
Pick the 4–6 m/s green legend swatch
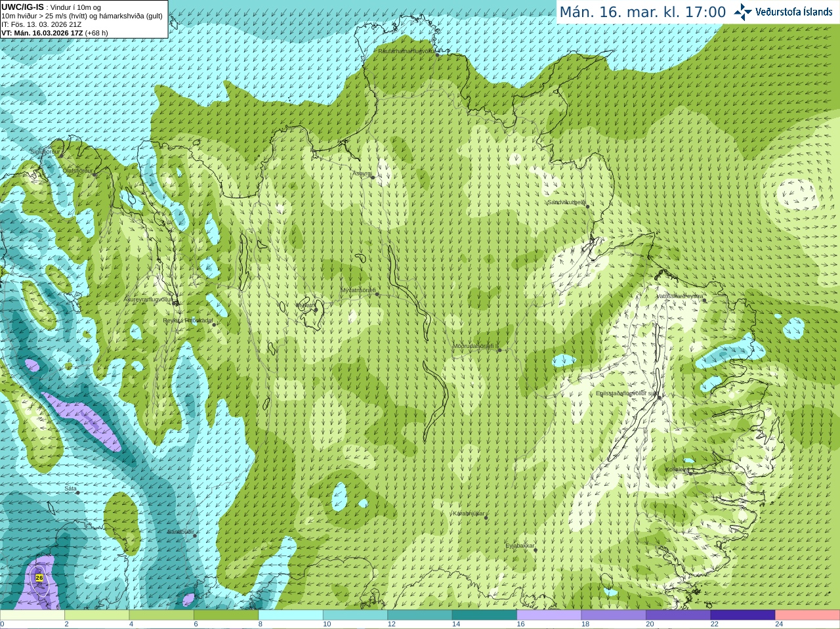161,615
